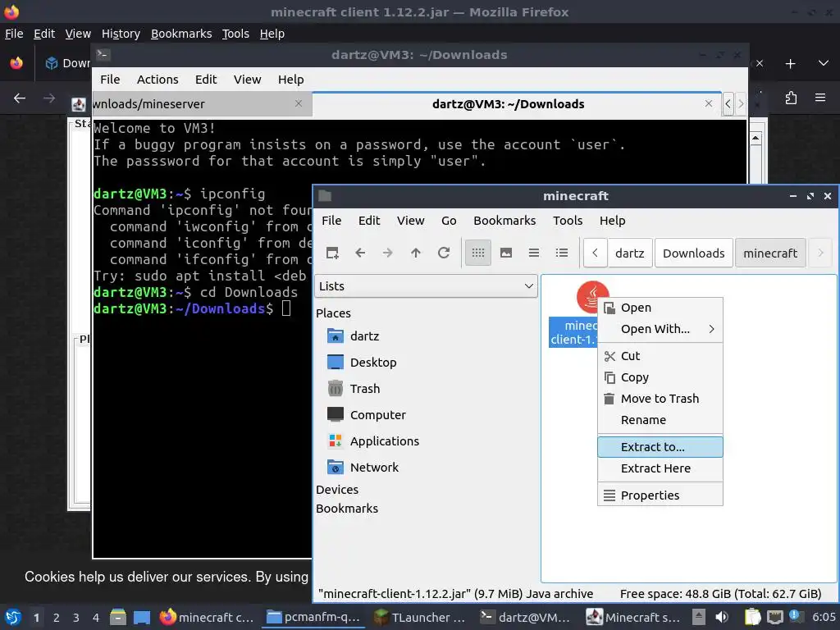Switch to detailed list view mode
The width and height of the screenshot is (840, 630).
[561, 253]
